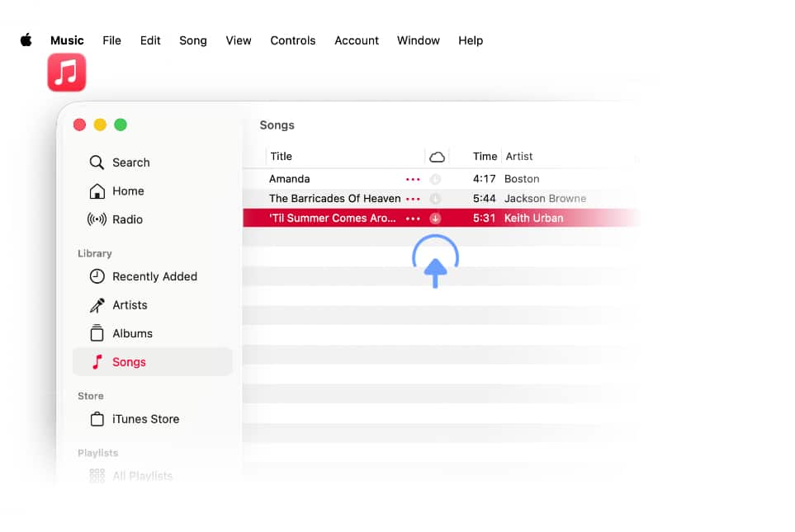Select the "'Til Summer Comes Aro..." title

coord(332,219)
